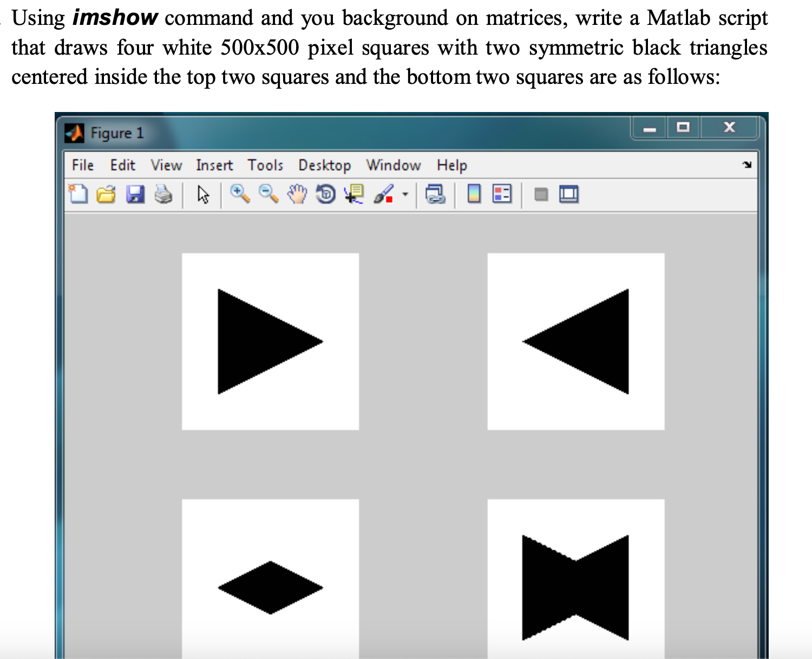This screenshot has height=659, width=812.
Task: Toggle Hide Plot Tools view
Action: (540, 195)
